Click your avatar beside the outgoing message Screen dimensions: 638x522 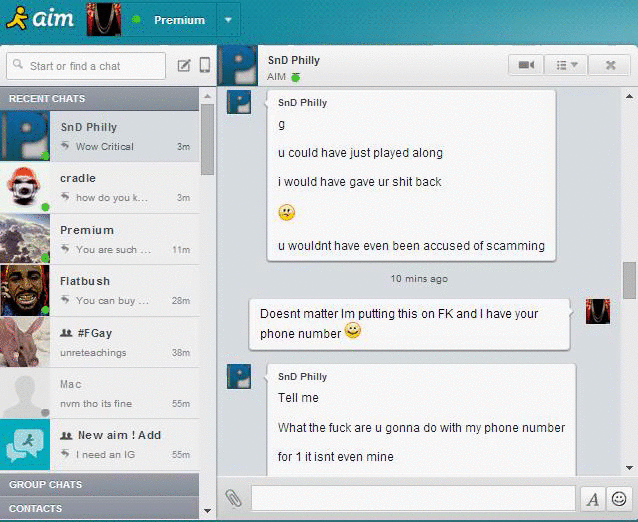(x=598, y=311)
